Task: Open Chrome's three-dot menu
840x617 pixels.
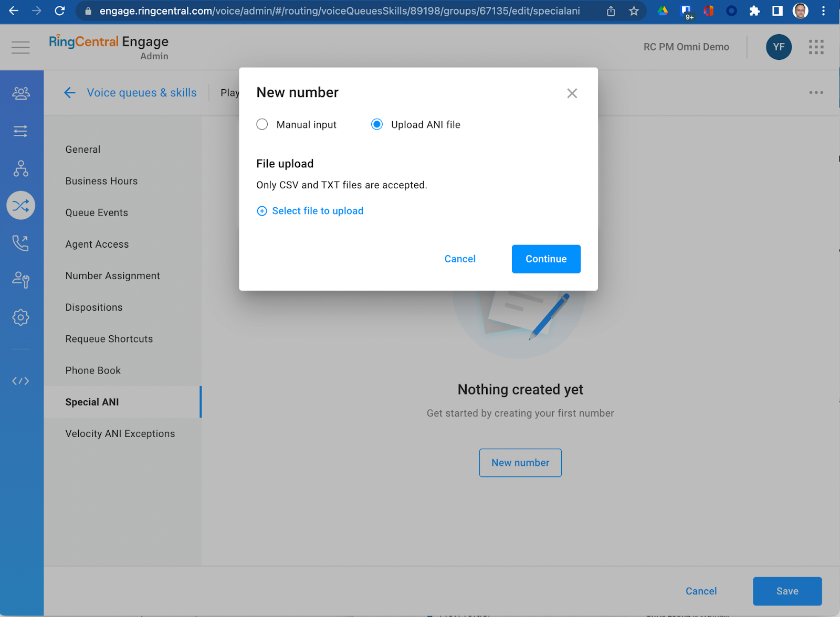Action: click(823, 11)
